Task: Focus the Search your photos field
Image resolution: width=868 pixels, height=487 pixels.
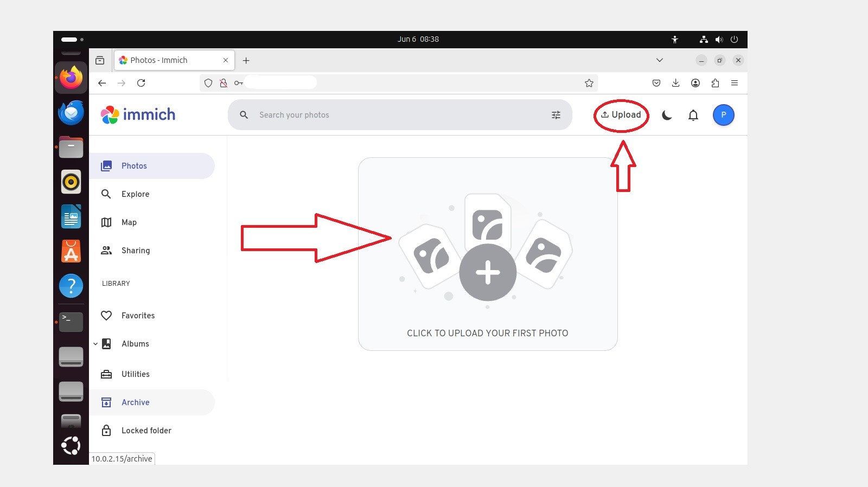Action: pos(400,115)
